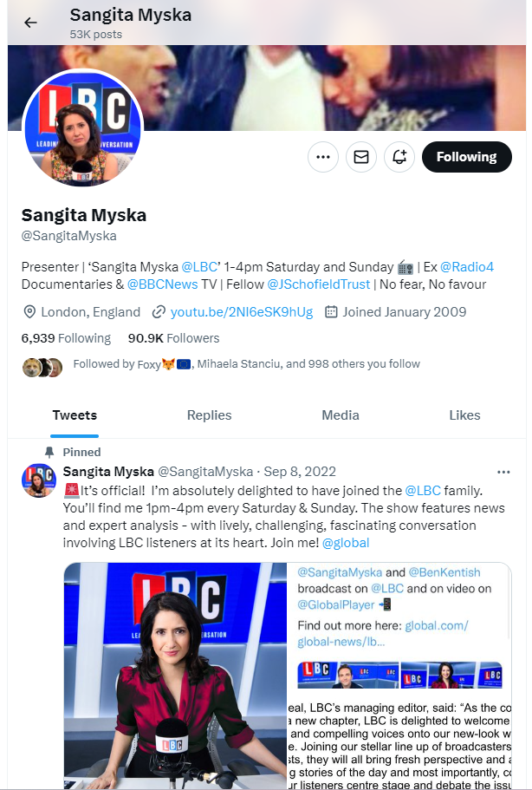Open the large LBC profile avatar
Image resolution: width=532 pixels, height=790 pixels.
[x=83, y=129]
